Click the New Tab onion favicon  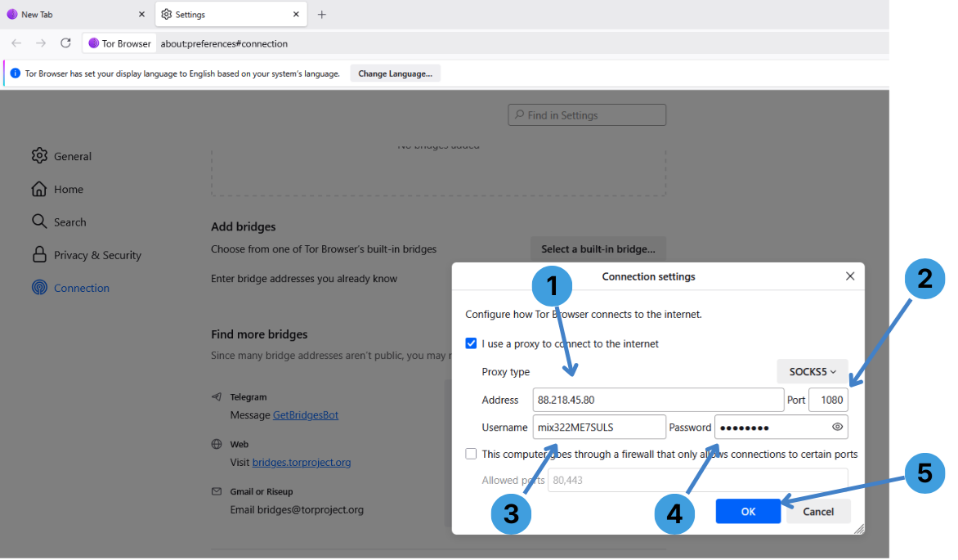tap(12, 14)
